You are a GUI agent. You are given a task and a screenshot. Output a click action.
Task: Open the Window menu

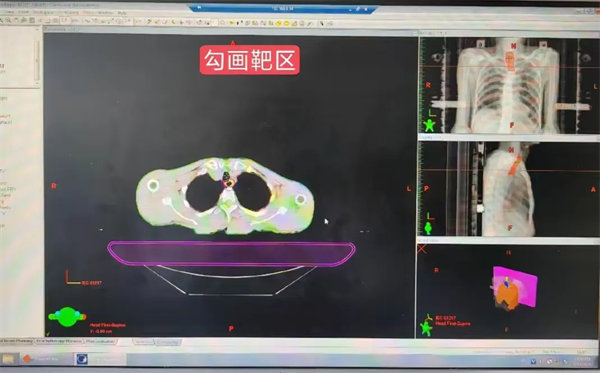coord(106,13)
